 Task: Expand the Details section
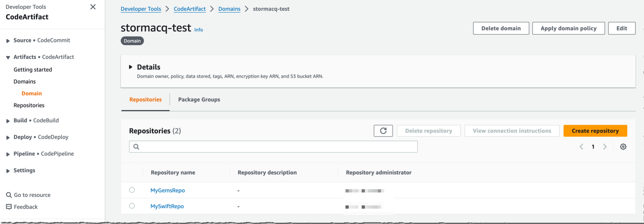(131, 67)
